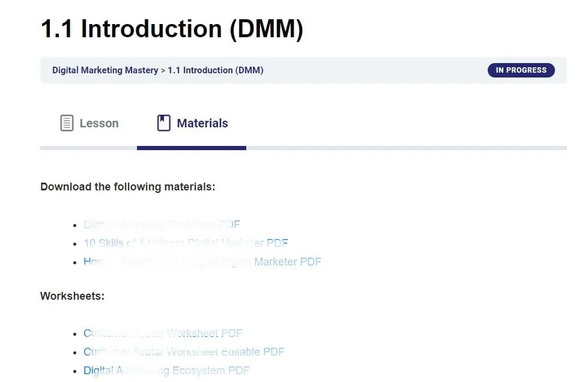Download the non-editable Customer Avatar Worksheet PDF

coord(163,333)
